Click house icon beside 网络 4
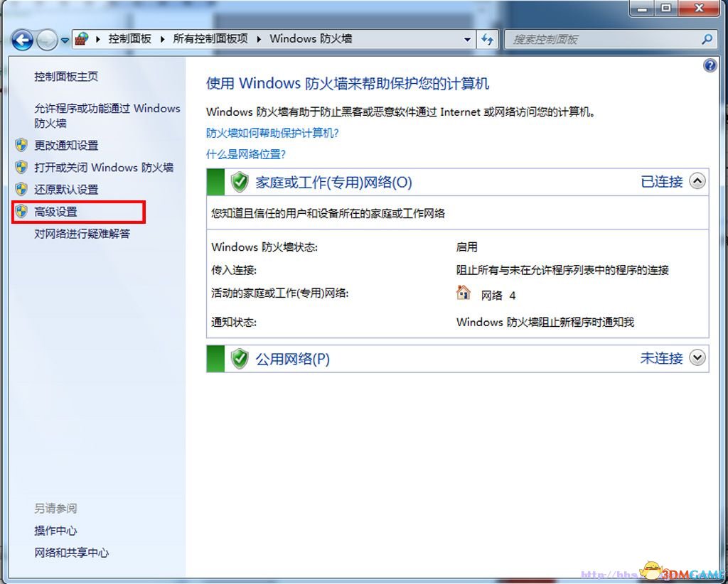728x584 pixels. [464, 293]
